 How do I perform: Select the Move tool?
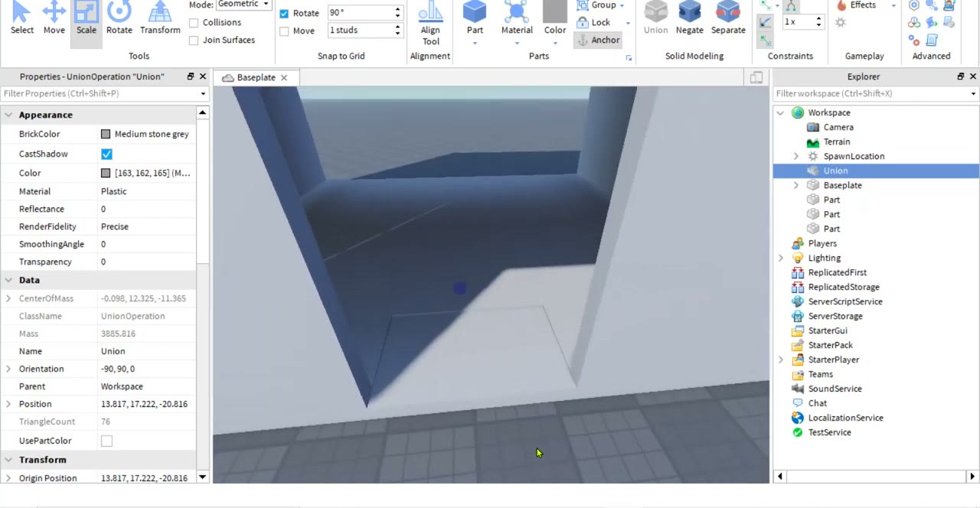pos(54,20)
